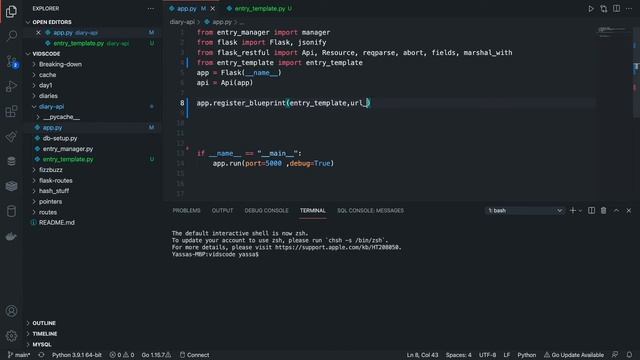Run the Python file with play button

(x=591, y=9)
